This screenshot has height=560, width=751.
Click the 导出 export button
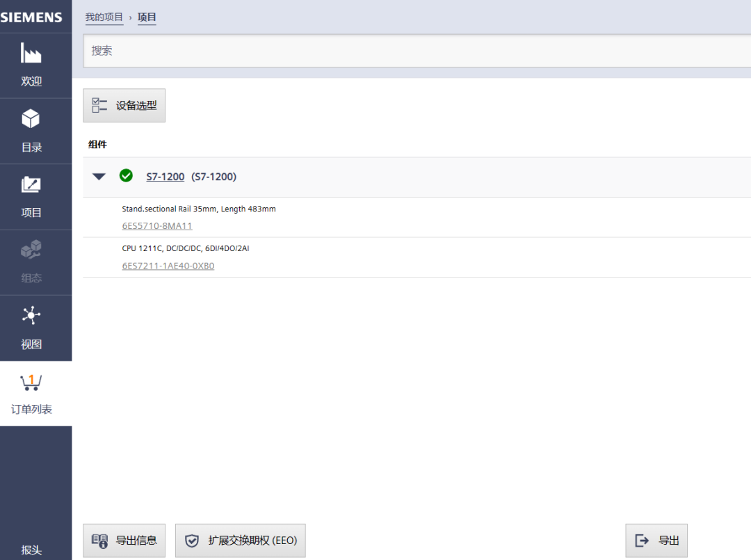[x=656, y=541]
